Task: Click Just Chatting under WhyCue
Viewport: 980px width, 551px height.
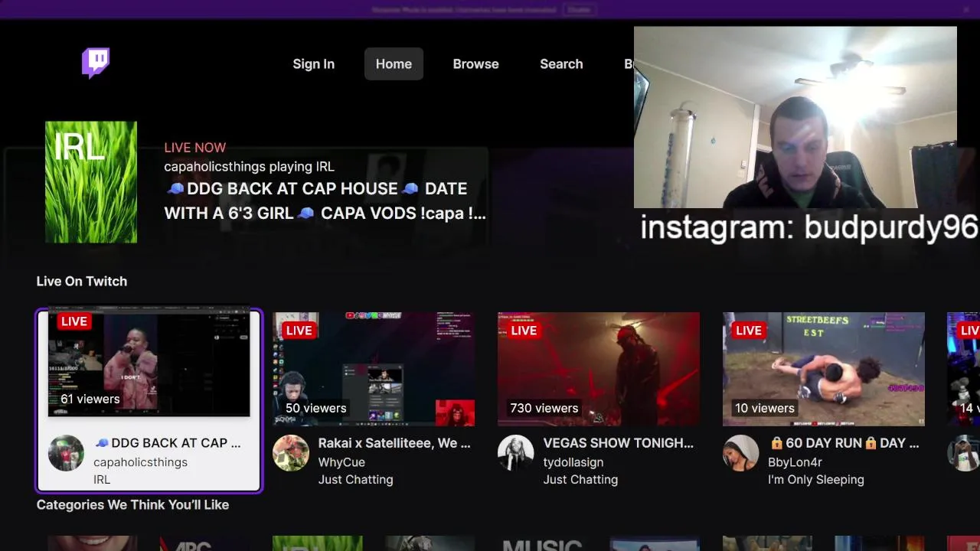Action: [356, 480]
